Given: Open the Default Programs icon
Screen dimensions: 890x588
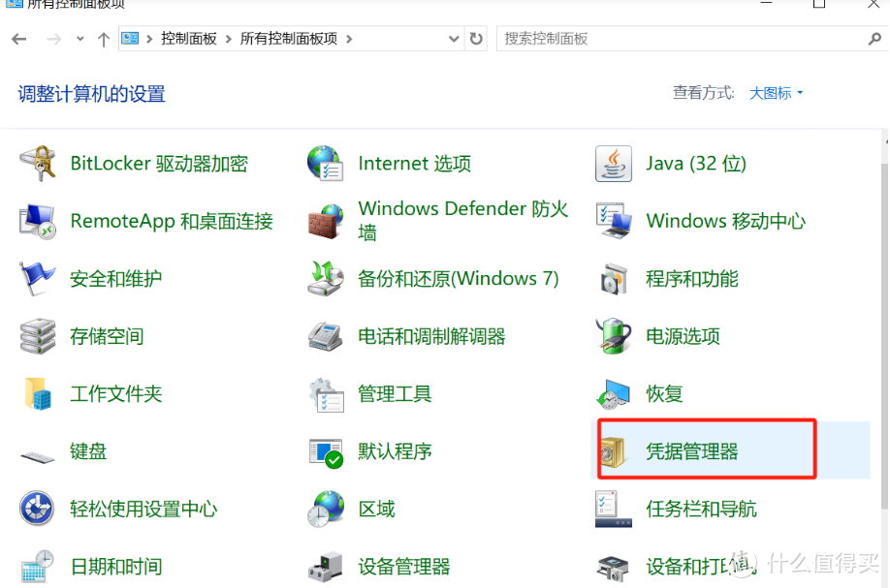Looking at the screenshot, I should tap(325, 452).
